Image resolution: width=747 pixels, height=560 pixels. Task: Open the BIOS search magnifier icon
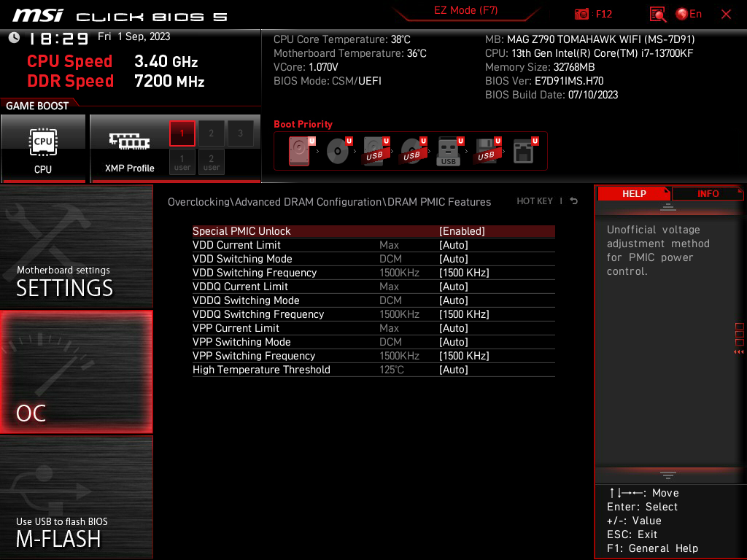pyautogui.click(x=657, y=15)
